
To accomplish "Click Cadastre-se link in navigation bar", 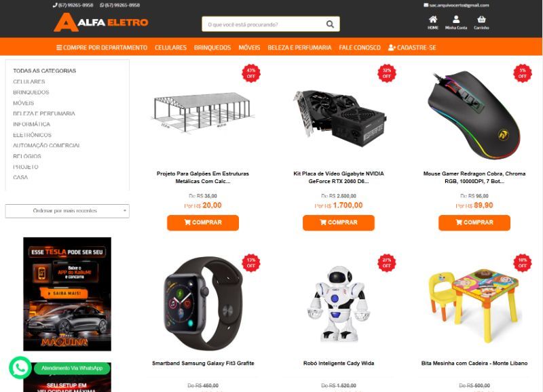I will click(x=412, y=47).
